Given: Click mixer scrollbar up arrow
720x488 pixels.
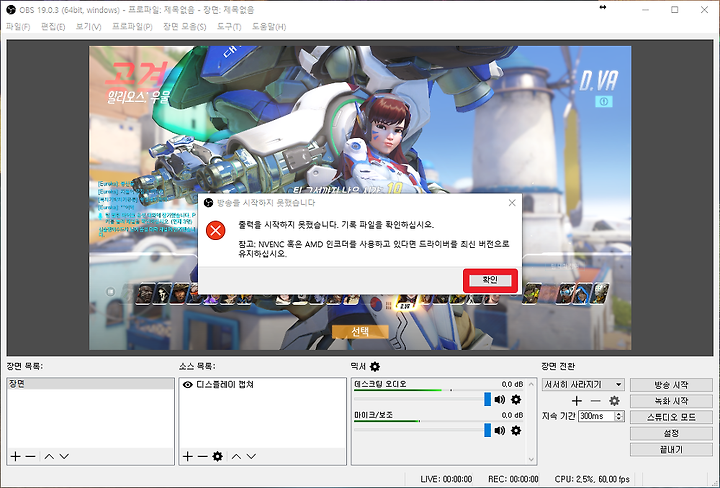Looking at the screenshot, I should coord(531,384).
